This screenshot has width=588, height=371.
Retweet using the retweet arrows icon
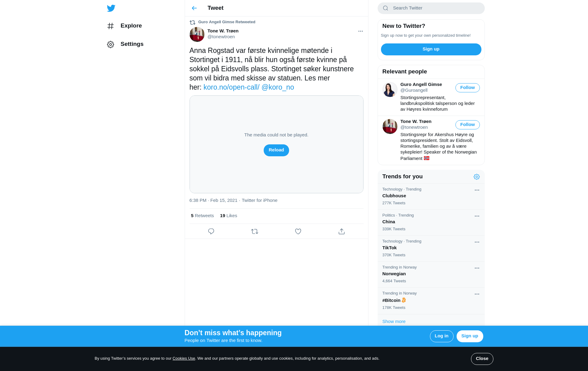coord(254,232)
